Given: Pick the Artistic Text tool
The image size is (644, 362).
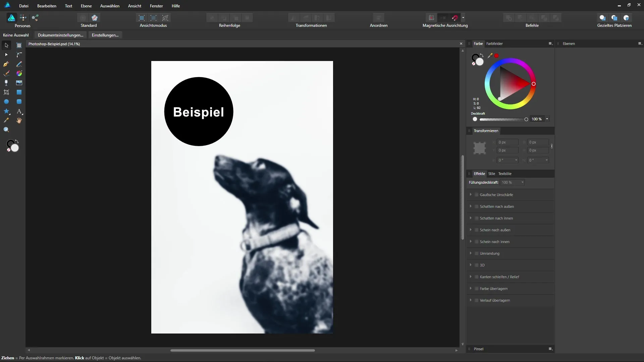Looking at the screenshot, I should pyautogui.click(x=19, y=111).
